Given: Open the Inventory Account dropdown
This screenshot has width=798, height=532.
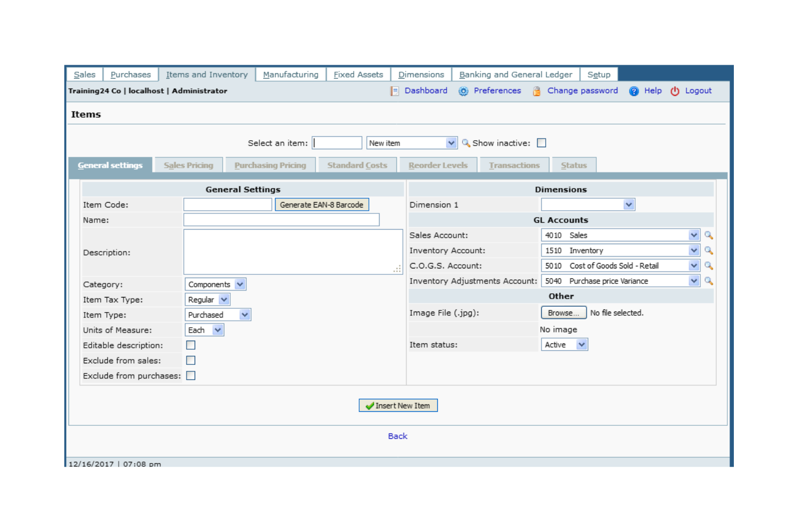Looking at the screenshot, I should (x=620, y=250).
